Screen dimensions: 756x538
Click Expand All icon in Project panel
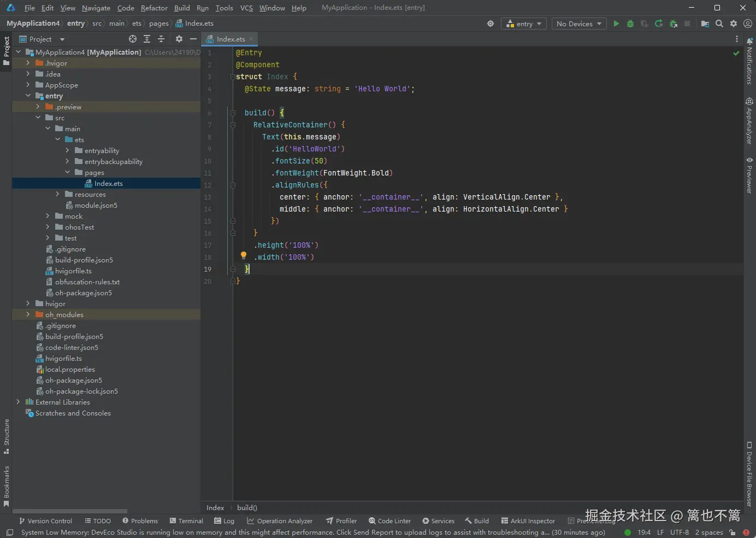(147, 39)
